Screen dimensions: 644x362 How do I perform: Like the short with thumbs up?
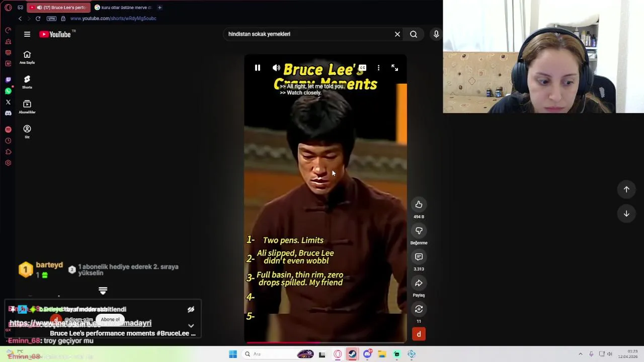coord(419,205)
